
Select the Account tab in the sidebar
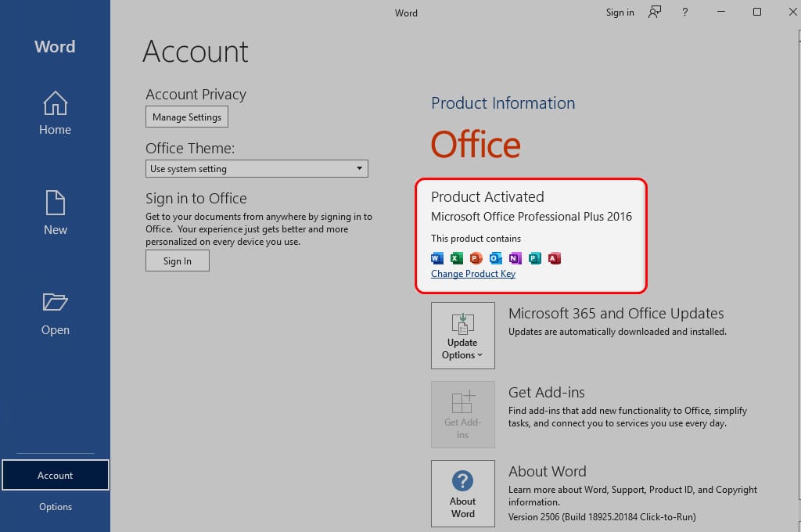(x=56, y=475)
